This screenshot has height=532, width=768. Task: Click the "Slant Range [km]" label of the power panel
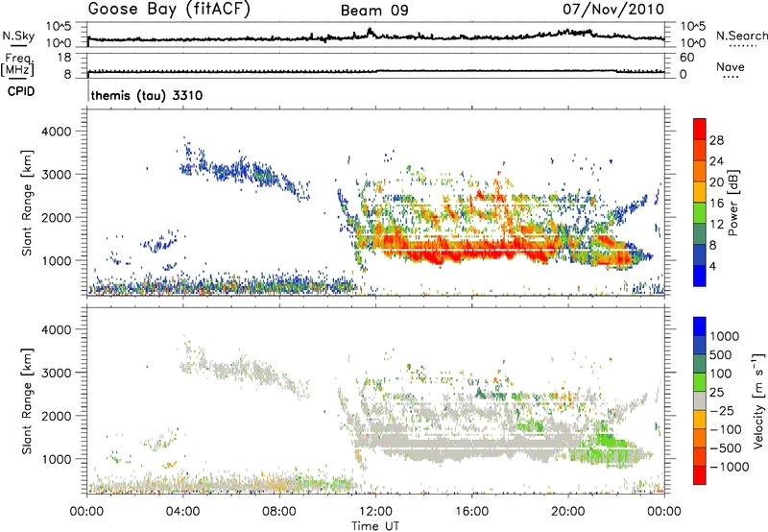click(x=27, y=203)
